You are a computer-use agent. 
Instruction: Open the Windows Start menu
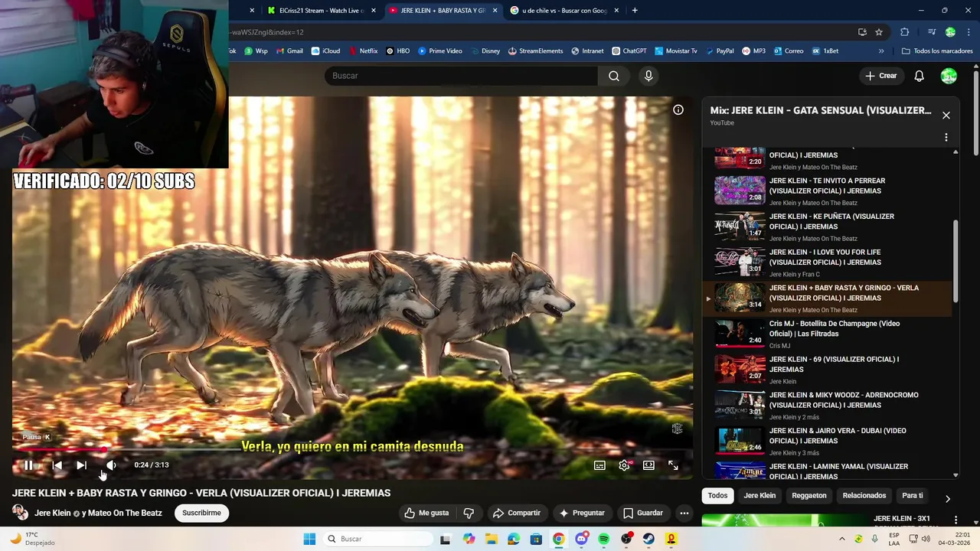[x=309, y=539]
